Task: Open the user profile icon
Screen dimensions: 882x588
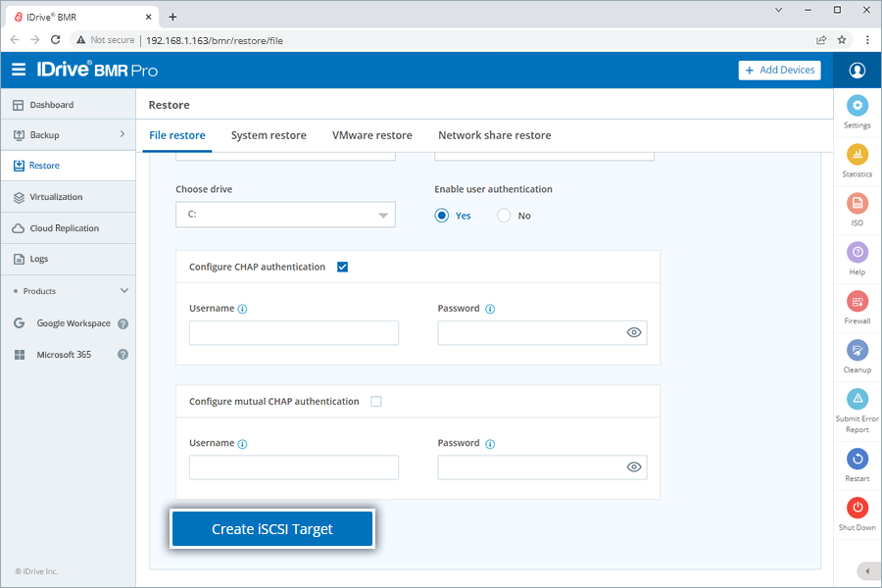Action: coord(857,71)
